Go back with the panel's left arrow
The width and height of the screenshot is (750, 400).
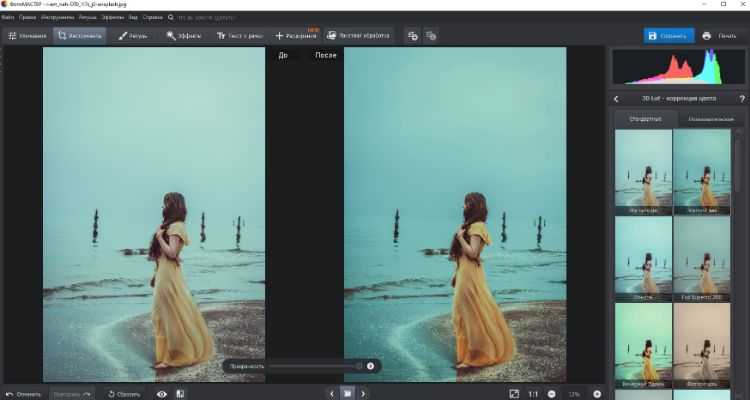616,99
